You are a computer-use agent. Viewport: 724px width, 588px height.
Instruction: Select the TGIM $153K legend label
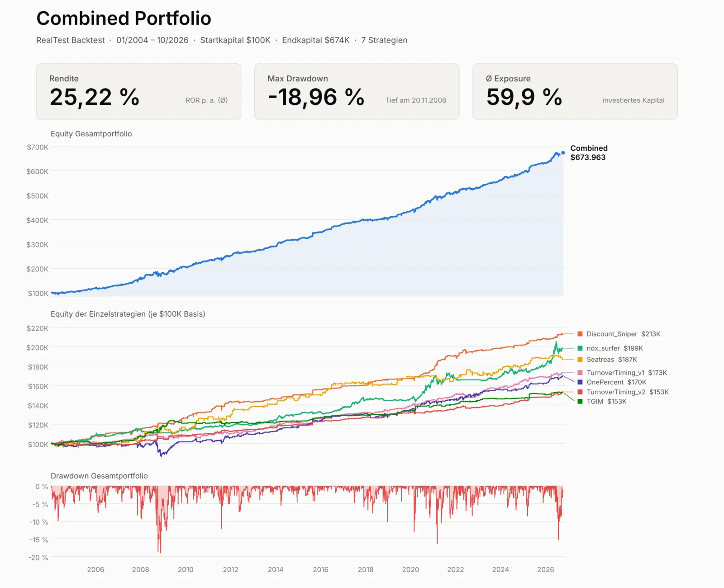[606, 402]
